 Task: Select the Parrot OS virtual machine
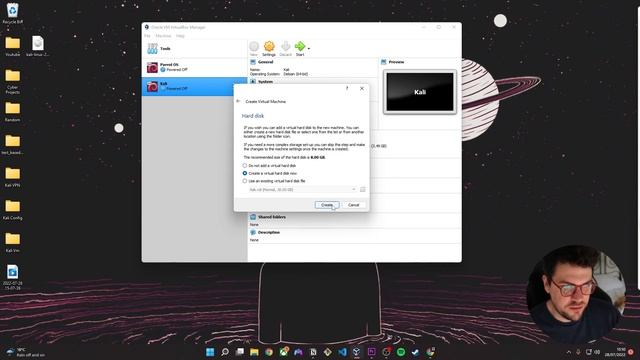coord(195,67)
